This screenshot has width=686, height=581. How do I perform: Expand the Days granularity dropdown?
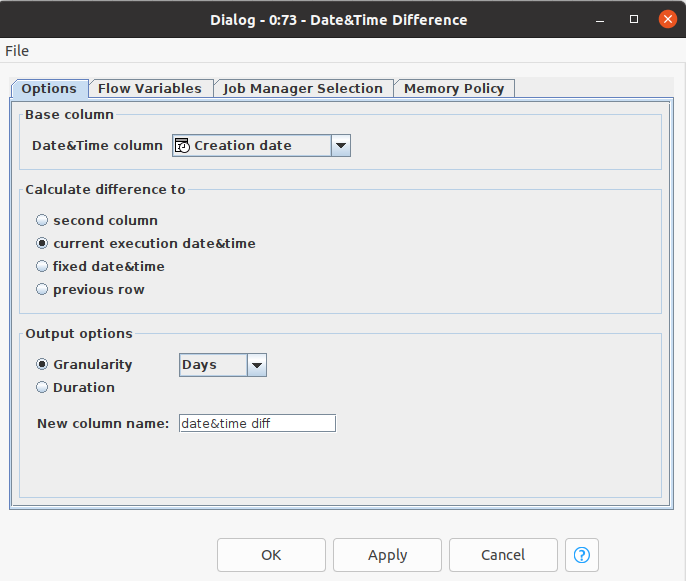pos(257,365)
